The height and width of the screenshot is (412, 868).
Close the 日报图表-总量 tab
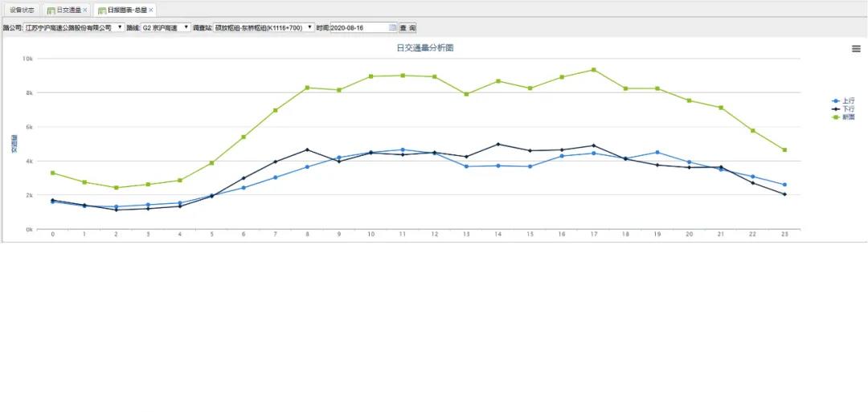(x=151, y=10)
